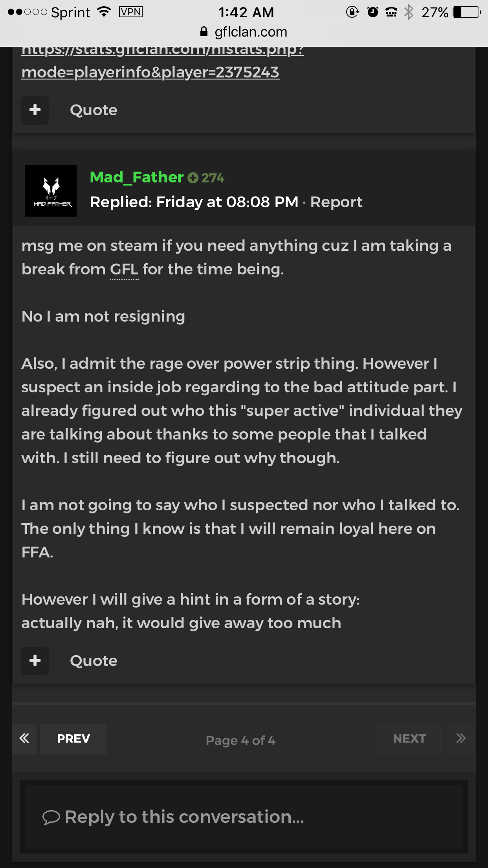This screenshot has height=868, width=488.
Task: Report Mad_Father's reply
Action: pyautogui.click(x=336, y=202)
